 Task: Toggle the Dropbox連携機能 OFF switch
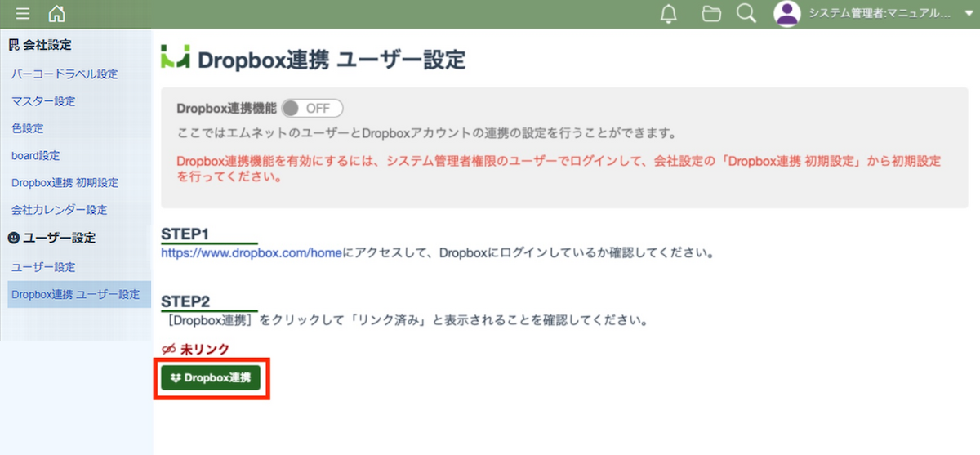[x=312, y=108]
